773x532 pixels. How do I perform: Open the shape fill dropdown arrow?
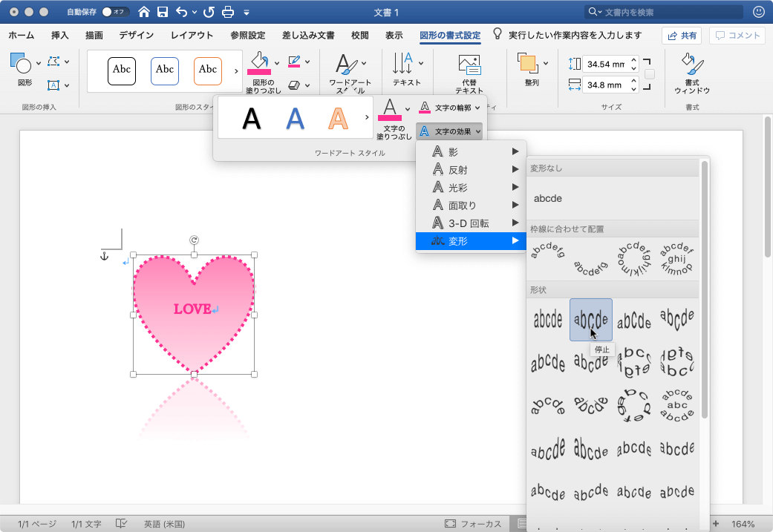click(276, 63)
